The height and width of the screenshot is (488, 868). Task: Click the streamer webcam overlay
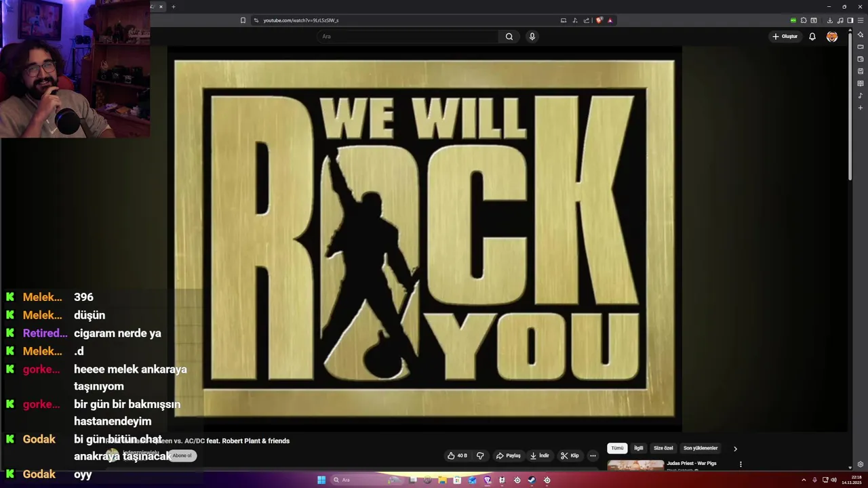pyautogui.click(x=75, y=69)
